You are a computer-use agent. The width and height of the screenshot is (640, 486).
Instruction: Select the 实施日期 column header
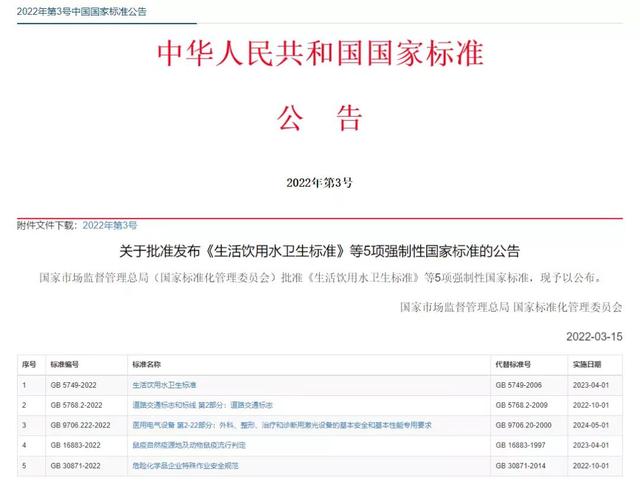tap(587, 364)
